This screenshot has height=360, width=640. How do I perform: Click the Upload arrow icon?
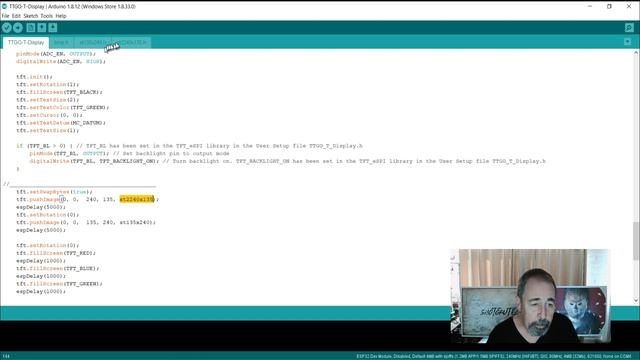tap(18, 28)
